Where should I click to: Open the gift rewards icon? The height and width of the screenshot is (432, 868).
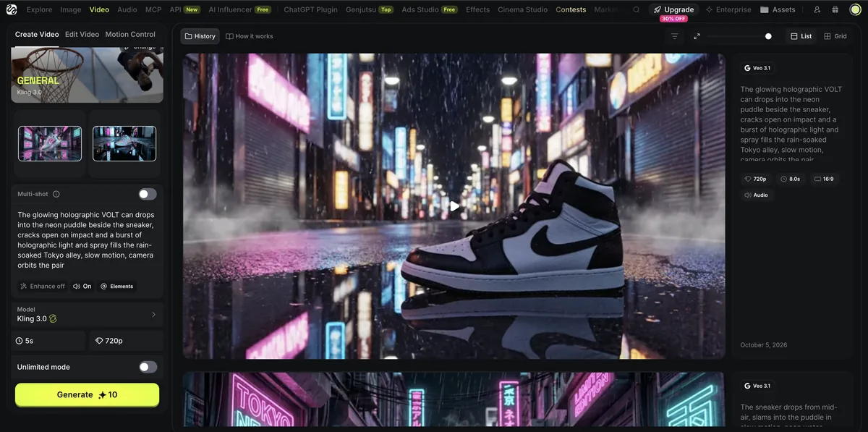click(x=835, y=9)
